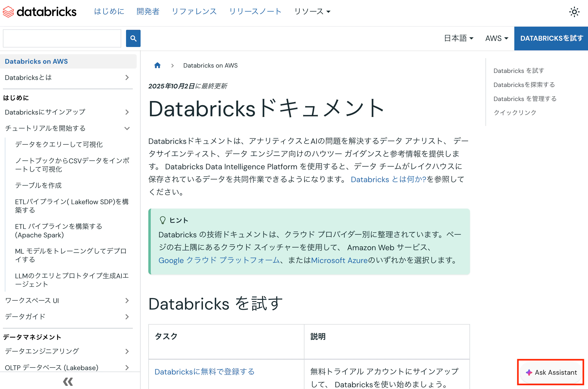Open the リリースノート top navigation link
This screenshot has width=588, height=389.
255,11
